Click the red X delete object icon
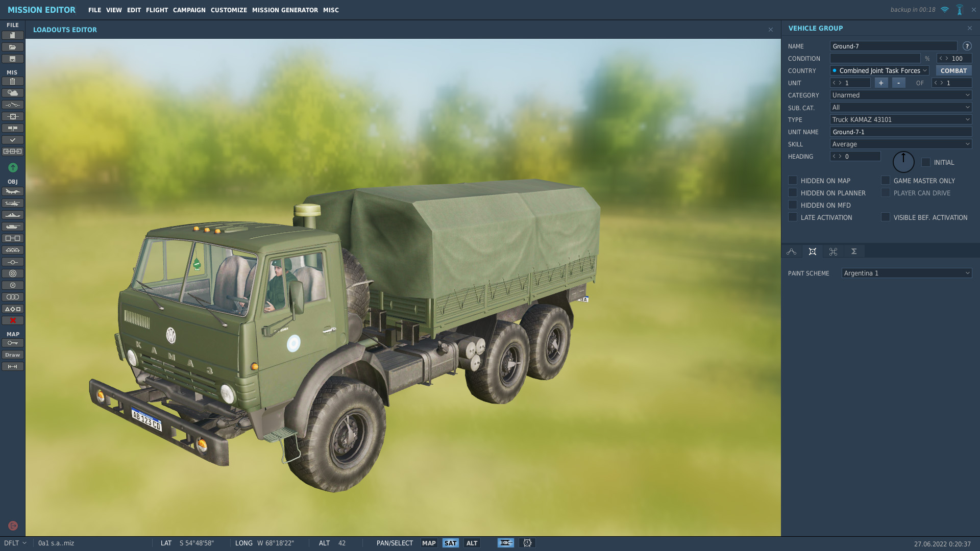 [13, 320]
